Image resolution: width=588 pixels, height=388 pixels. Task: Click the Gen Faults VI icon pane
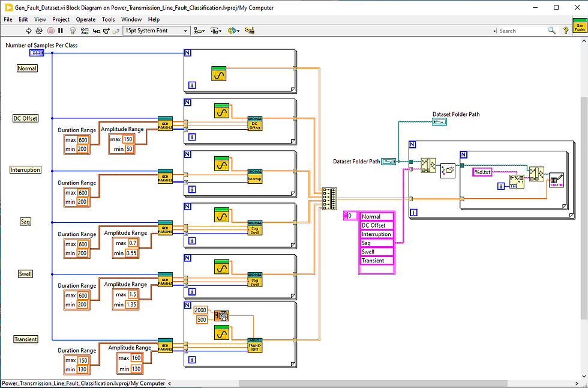click(580, 26)
